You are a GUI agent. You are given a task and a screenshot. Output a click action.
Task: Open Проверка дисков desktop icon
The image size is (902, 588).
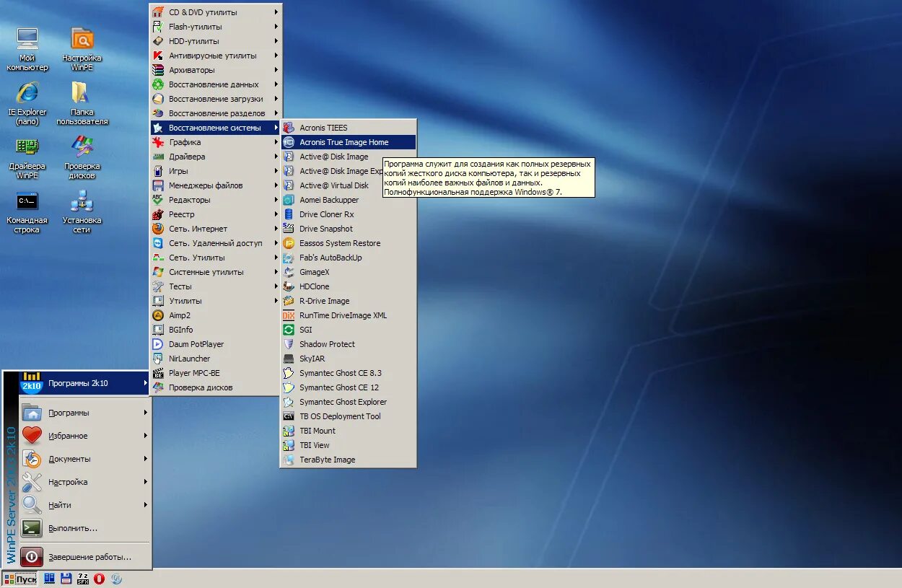(82, 157)
